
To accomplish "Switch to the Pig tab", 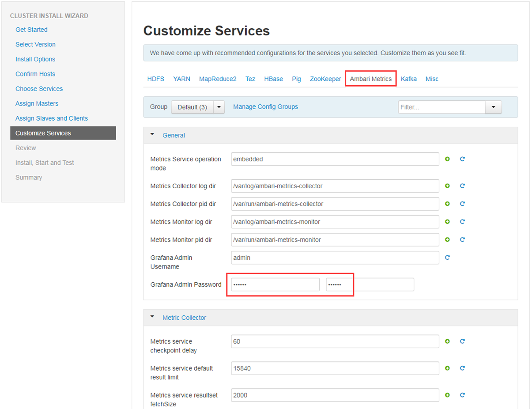I will click(x=297, y=79).
